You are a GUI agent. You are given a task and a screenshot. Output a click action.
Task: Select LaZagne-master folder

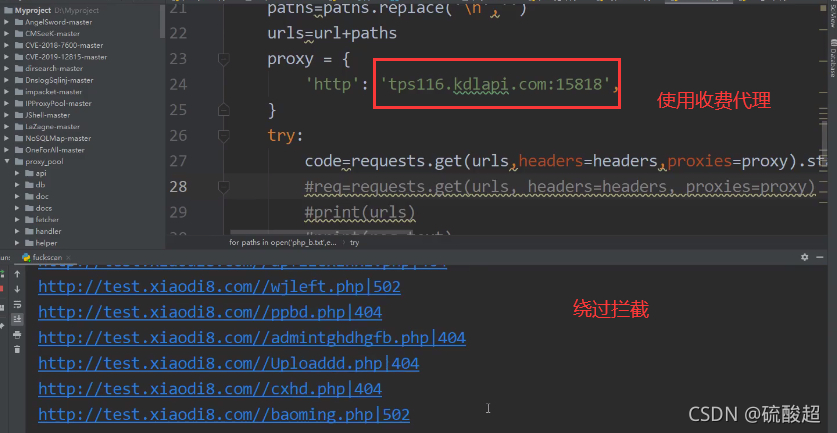[52, 127]
